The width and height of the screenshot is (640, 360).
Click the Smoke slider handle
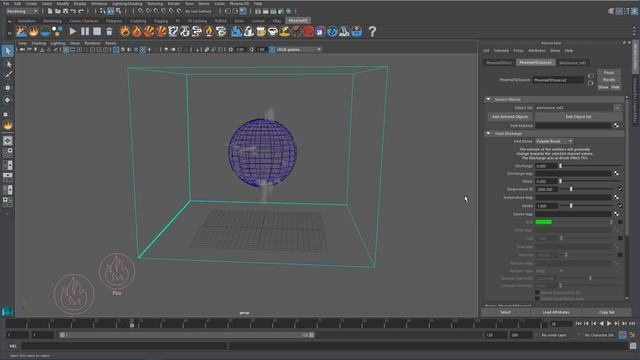[x=571, y=206]
